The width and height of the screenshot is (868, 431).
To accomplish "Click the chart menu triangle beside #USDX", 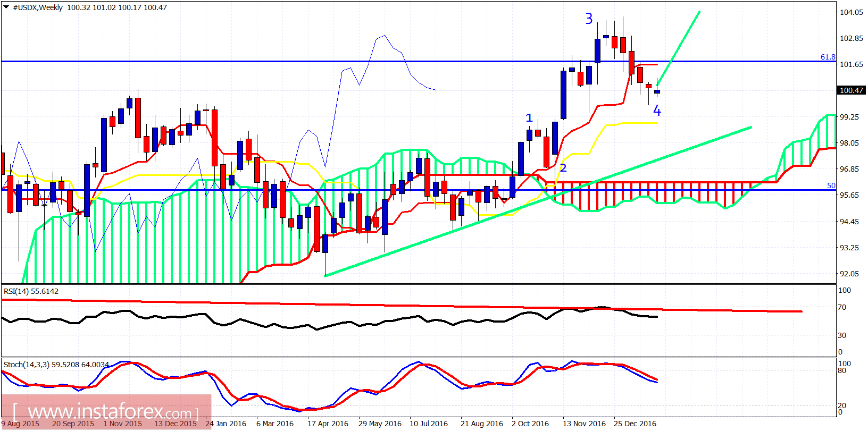I will coord(6,7).
